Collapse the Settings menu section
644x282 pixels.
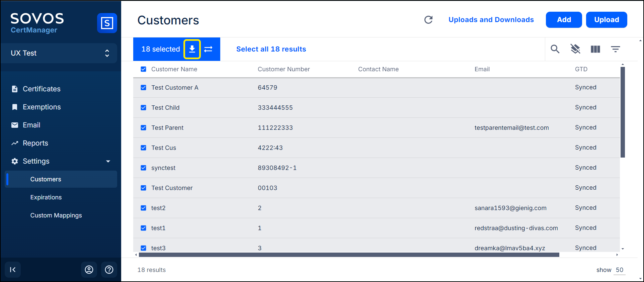[108, 161]
